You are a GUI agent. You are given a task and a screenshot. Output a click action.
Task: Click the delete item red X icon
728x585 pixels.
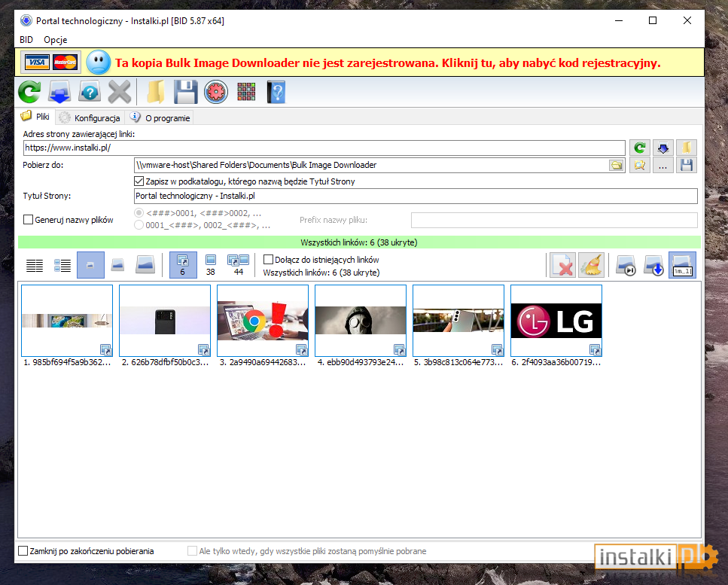[x=562, y=265]
